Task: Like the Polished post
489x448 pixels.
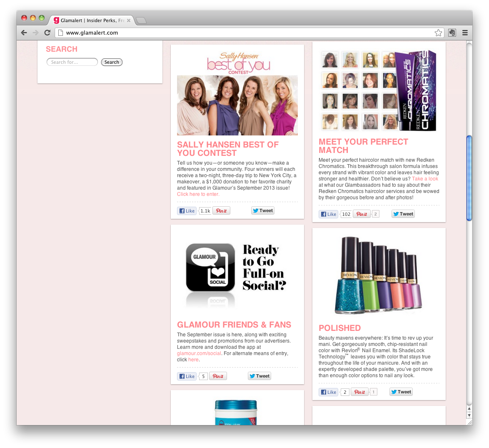Action: [329, 392]
